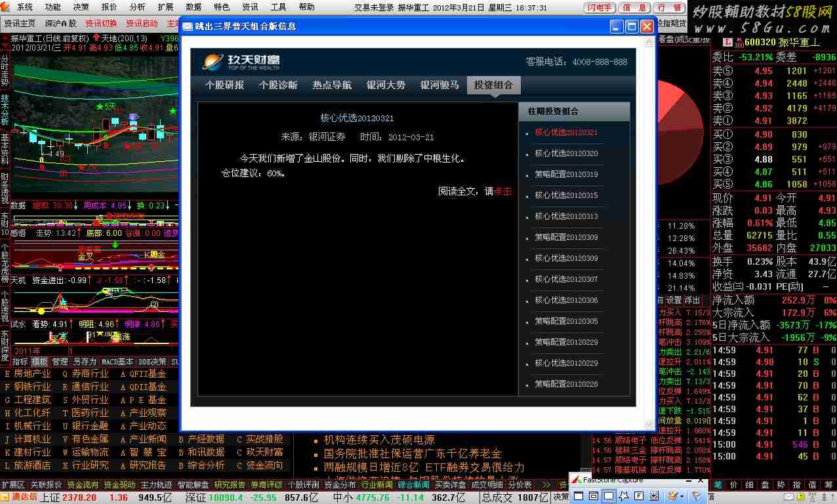The image size is (837, 504).
Task: Click FastStone capture full screen icon
Action: click(639, 497)
